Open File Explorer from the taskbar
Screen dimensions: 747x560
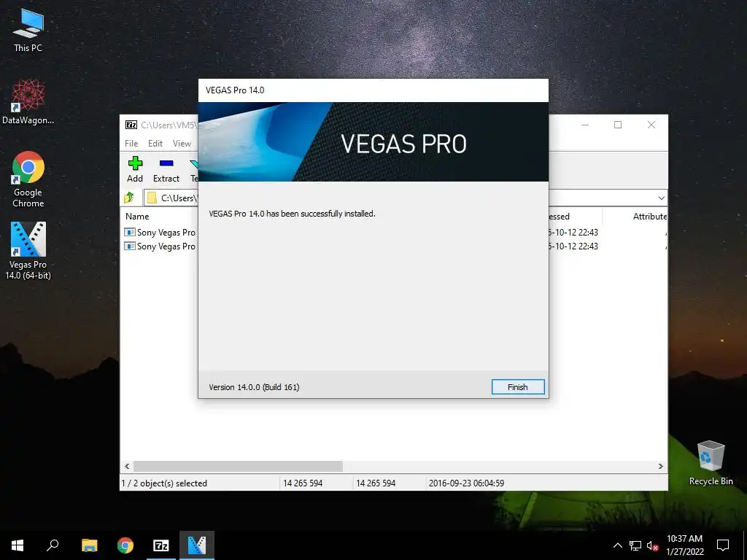coord(89,545)
